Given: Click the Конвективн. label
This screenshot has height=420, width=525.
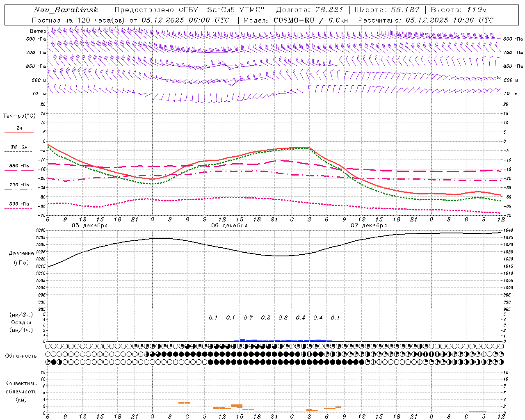Looking at the screenshot, I should point(21,383).
